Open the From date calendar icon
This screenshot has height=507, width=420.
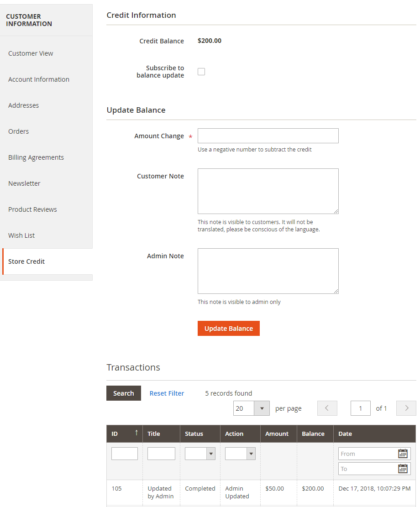tap(403, 454)
